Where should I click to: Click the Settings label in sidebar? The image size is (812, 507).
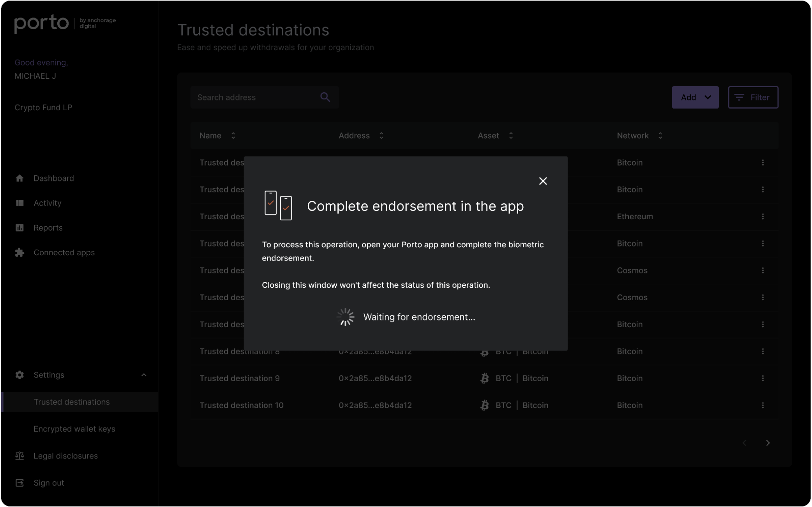(x=49, y=375)
